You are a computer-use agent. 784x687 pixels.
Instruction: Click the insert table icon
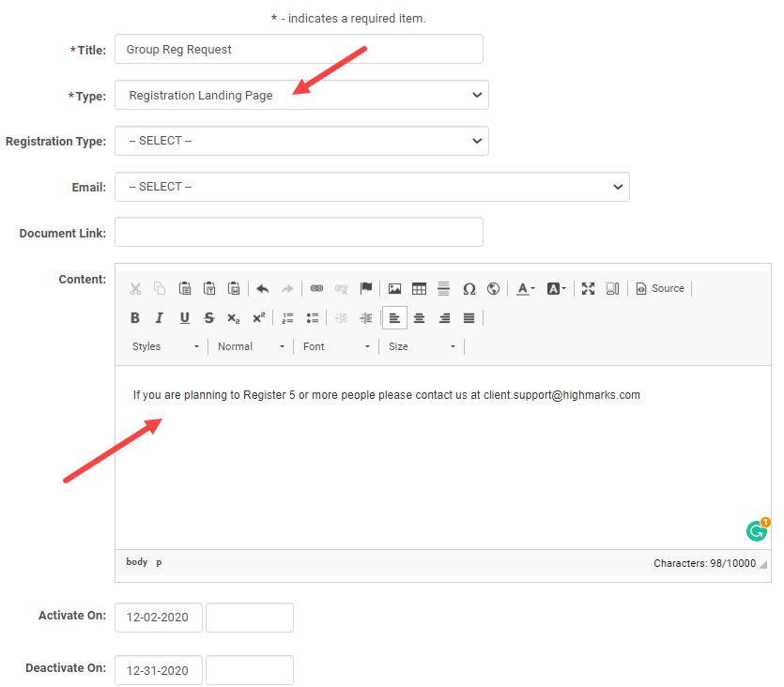(x=419, y=289)
